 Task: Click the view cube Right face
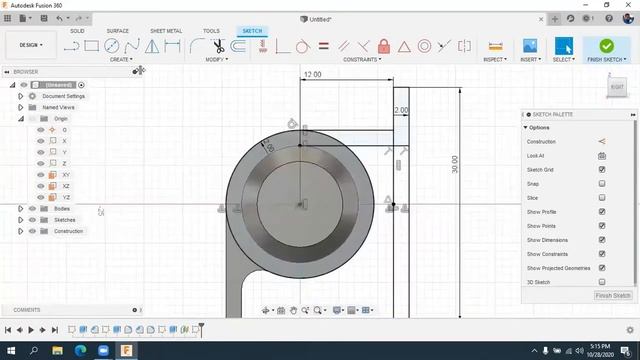[617, 87]
